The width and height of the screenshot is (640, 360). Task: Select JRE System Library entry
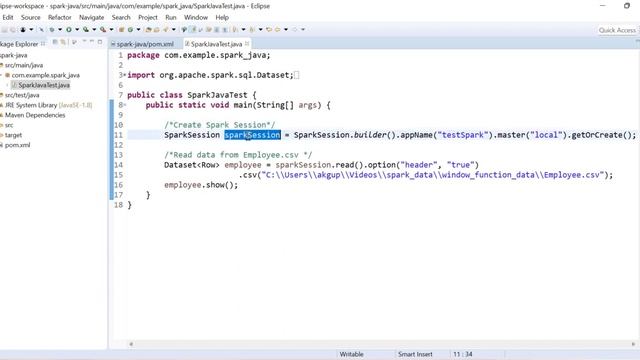[x=48, y=105]
